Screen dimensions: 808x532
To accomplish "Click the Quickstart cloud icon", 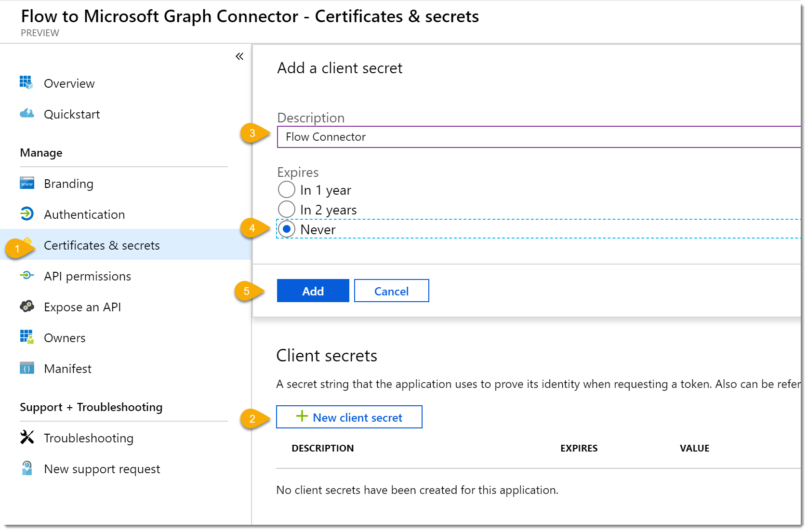I will coord(26,113).
